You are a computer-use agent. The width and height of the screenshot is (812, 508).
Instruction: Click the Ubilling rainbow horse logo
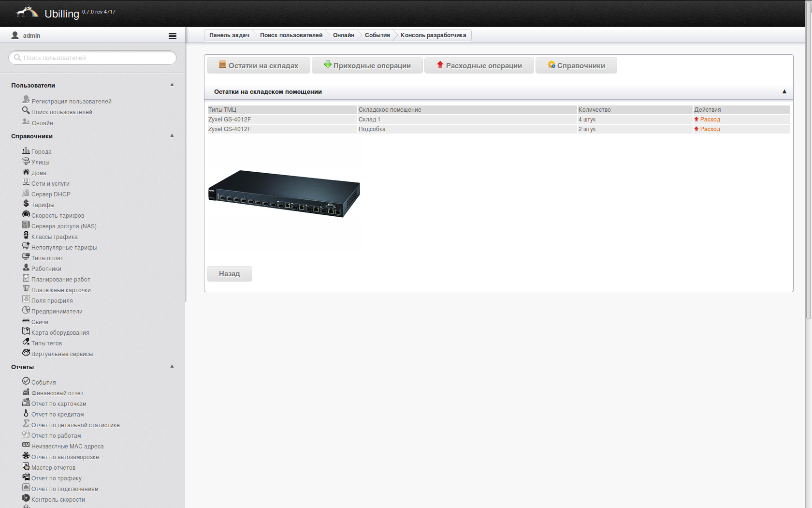point(27,12)
